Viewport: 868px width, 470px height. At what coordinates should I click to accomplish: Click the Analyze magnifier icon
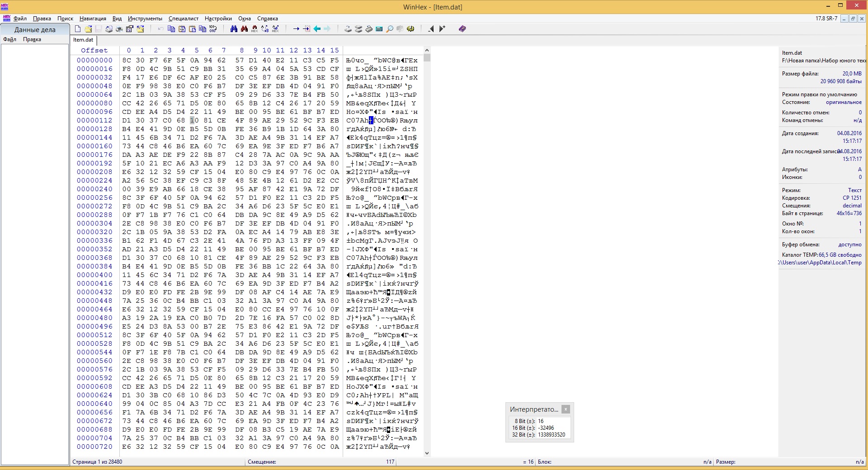389,28
